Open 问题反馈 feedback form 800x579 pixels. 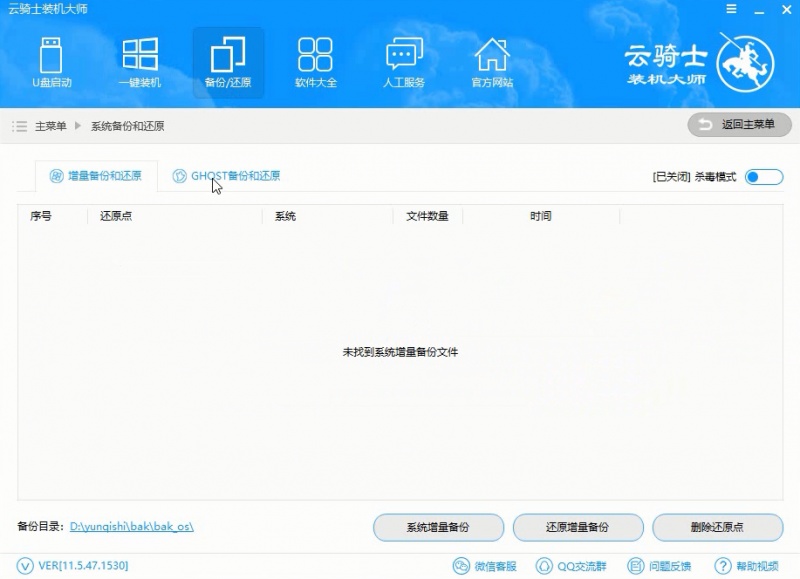pyautogui.click(x=659, y=566)
